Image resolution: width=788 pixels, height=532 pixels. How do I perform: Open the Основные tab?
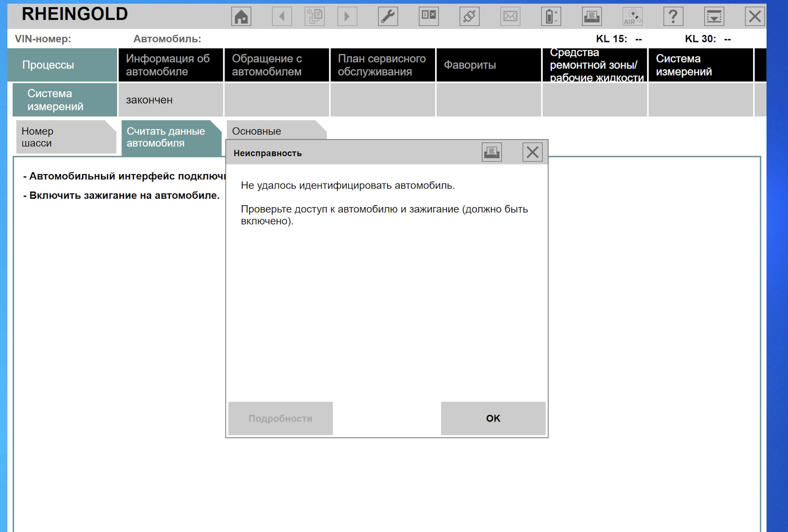[x=276, y=131]
